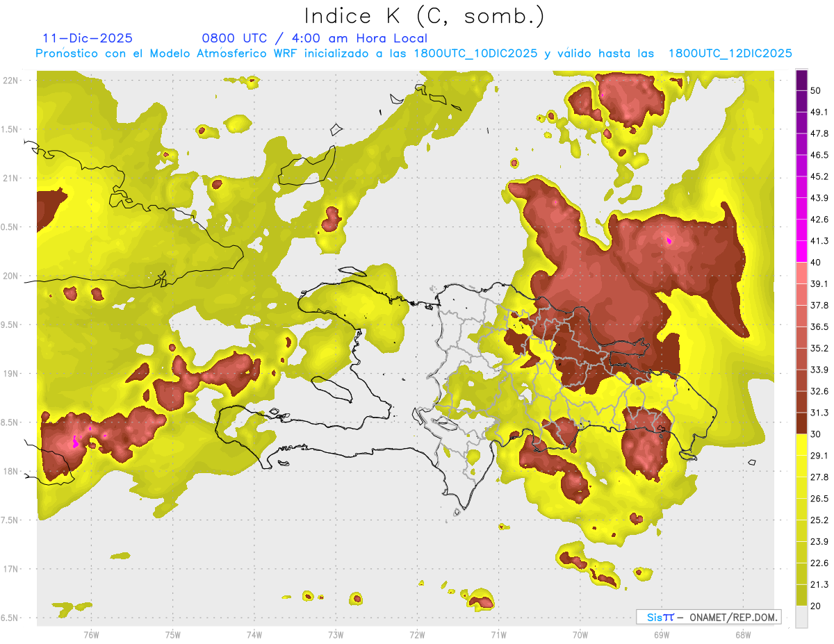Click the '69W' longitude label
Viewport: 834px width, 644px height.
coord(662,634)
